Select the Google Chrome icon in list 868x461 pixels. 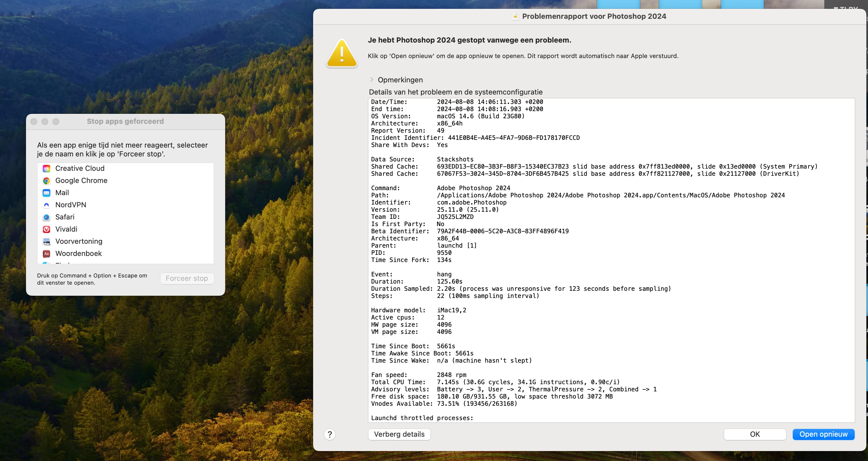pyautogui.click(x=46, y=181)
